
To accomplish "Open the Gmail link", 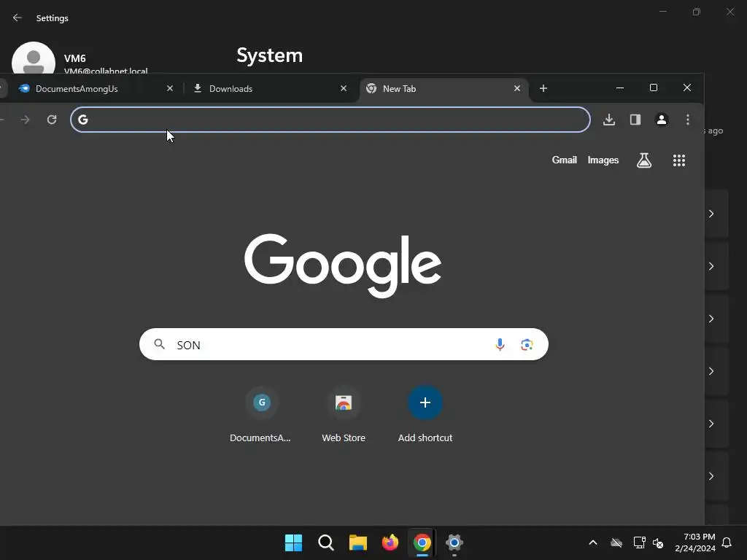I will pyautogui.click(x=564, y=160).
